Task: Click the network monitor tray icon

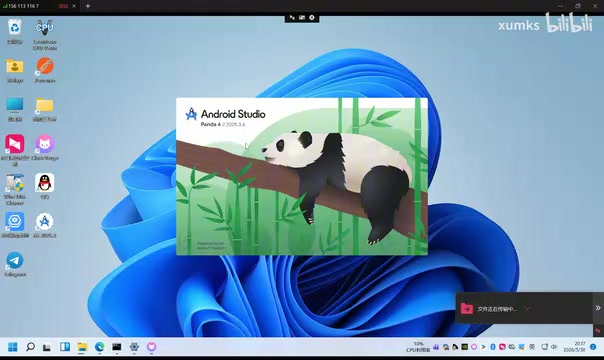Action: pyautogui.click(x=544, y=347)
